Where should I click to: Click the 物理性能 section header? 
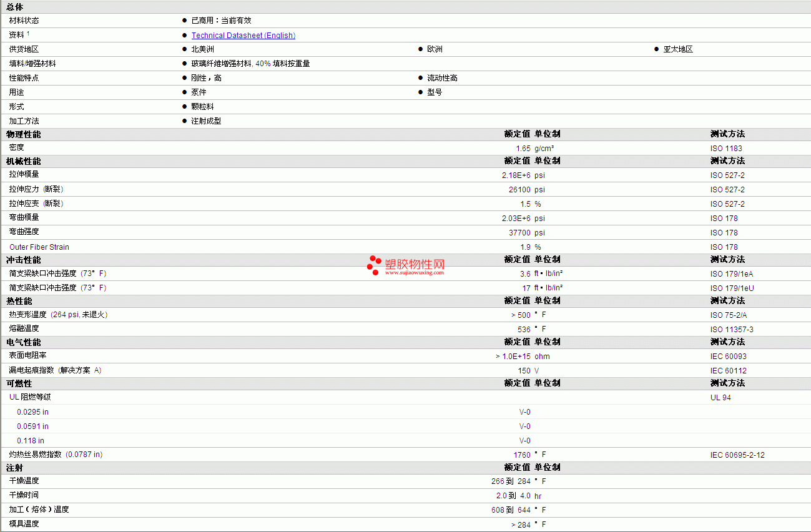(24, 134)
